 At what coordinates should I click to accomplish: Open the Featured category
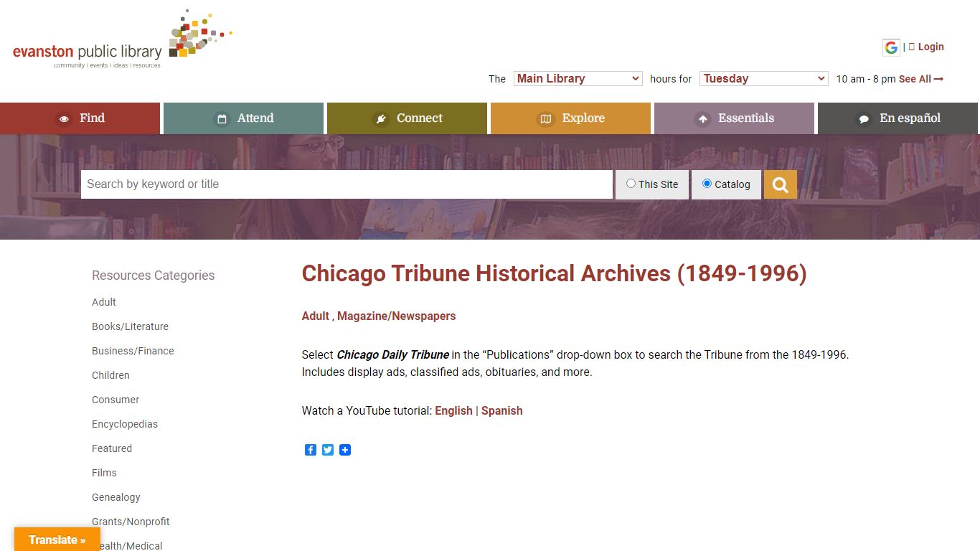pos(112,448)
